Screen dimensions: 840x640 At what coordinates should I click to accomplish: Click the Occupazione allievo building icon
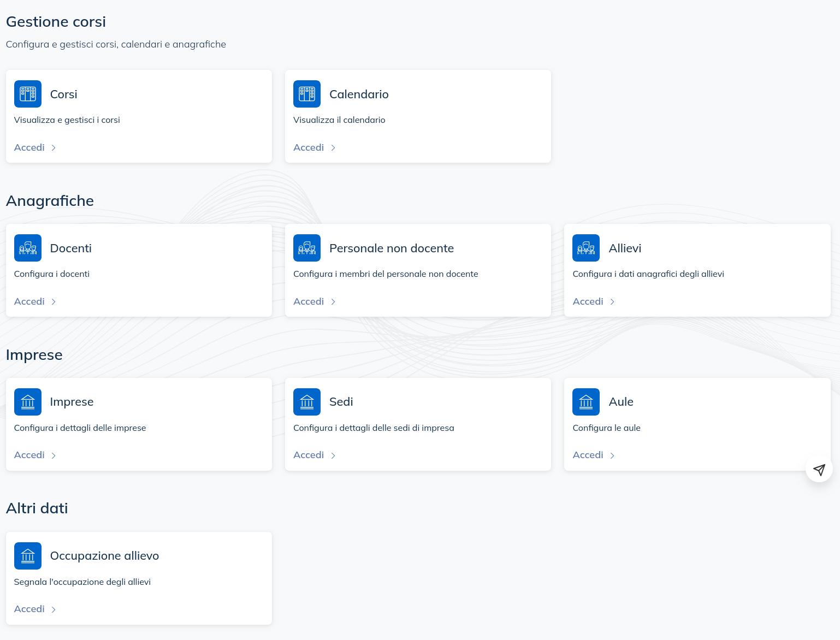point(28,556)
